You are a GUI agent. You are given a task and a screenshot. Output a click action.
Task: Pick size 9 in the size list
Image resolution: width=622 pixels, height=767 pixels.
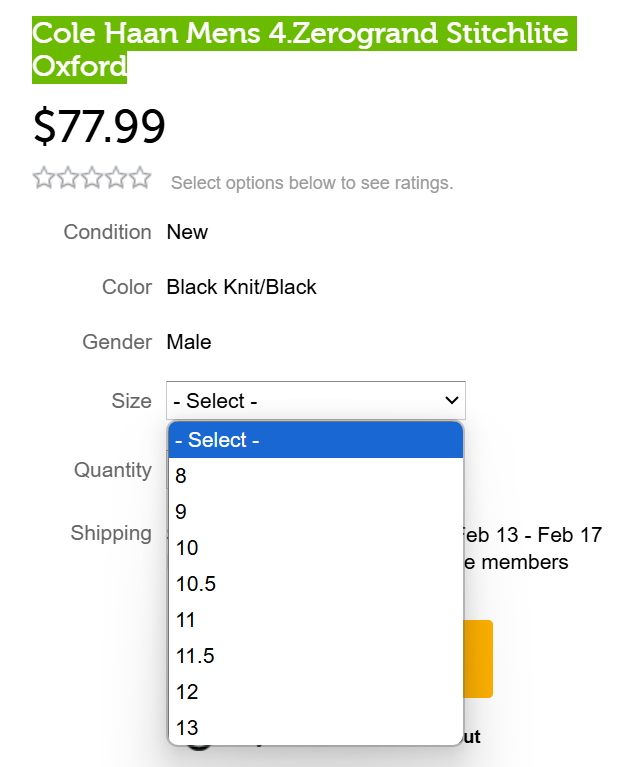point(315,512)
